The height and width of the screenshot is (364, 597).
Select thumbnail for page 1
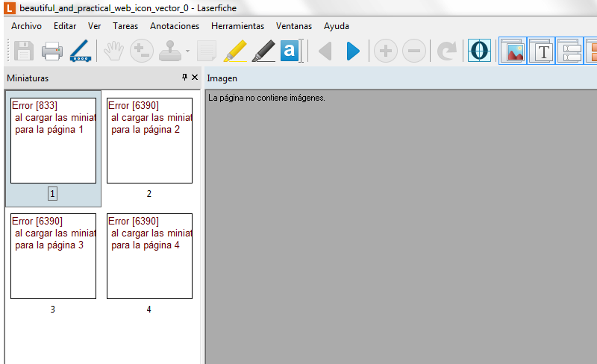pyautogui.click(x=53, y=140)
